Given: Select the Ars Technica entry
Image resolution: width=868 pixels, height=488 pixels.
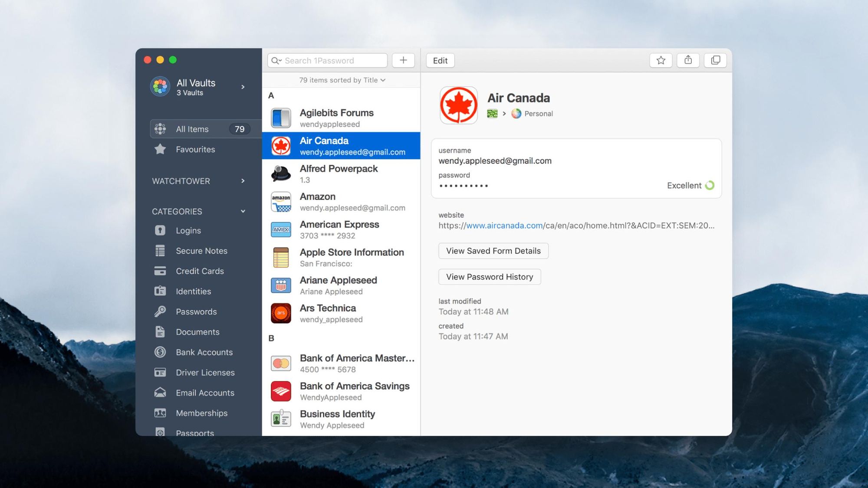Looking at the screenshot, I should 341,313.
